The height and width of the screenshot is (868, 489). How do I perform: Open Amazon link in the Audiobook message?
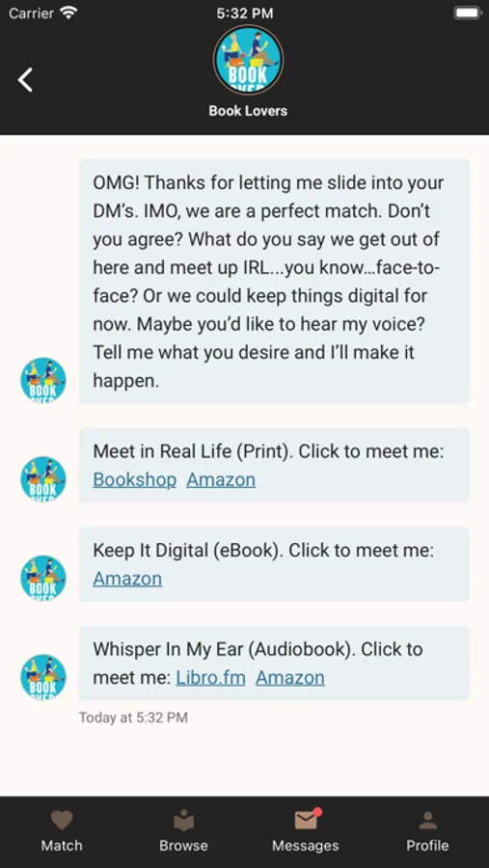(x=290, y=678)
